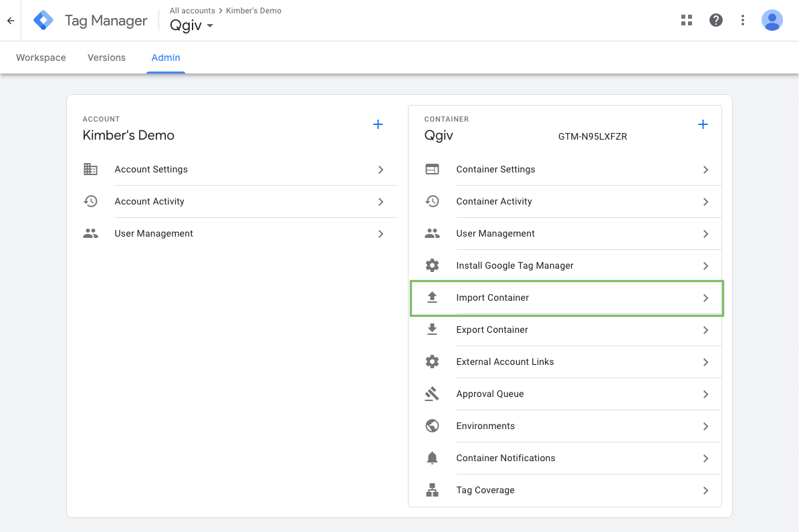Open the help question mark icon
799x532 pixels.
716,20
